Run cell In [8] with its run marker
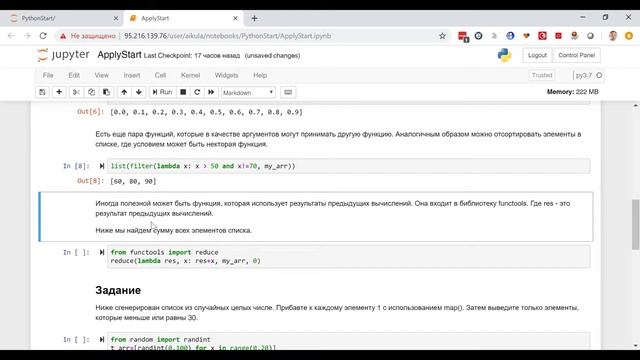 pos(102,166)
